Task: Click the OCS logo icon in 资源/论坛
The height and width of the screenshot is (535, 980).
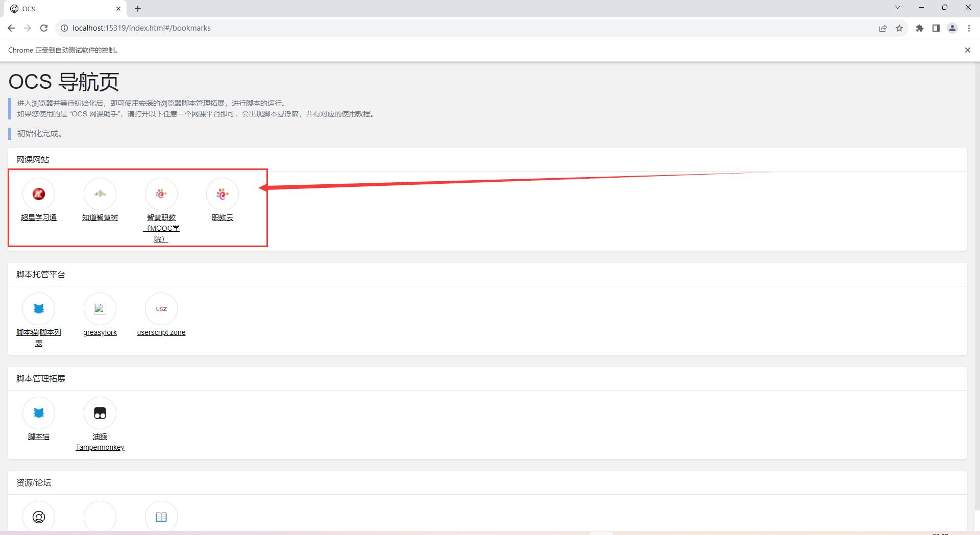Action: (39, 517)
